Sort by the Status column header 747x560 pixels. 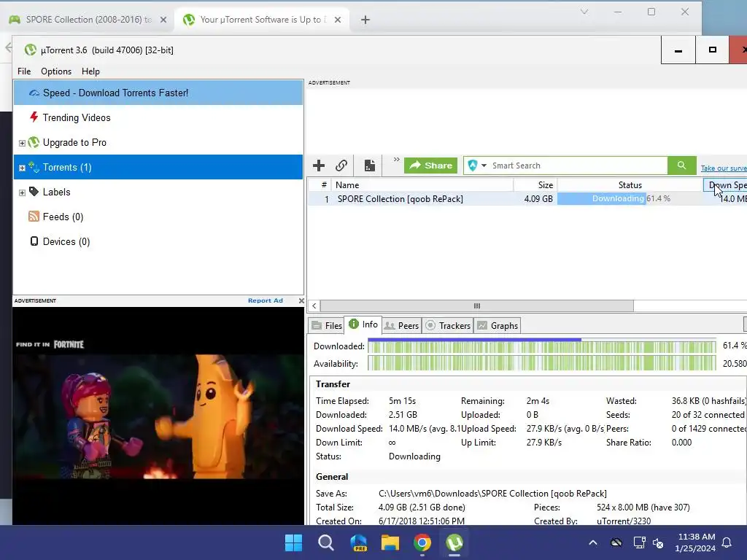630,184
